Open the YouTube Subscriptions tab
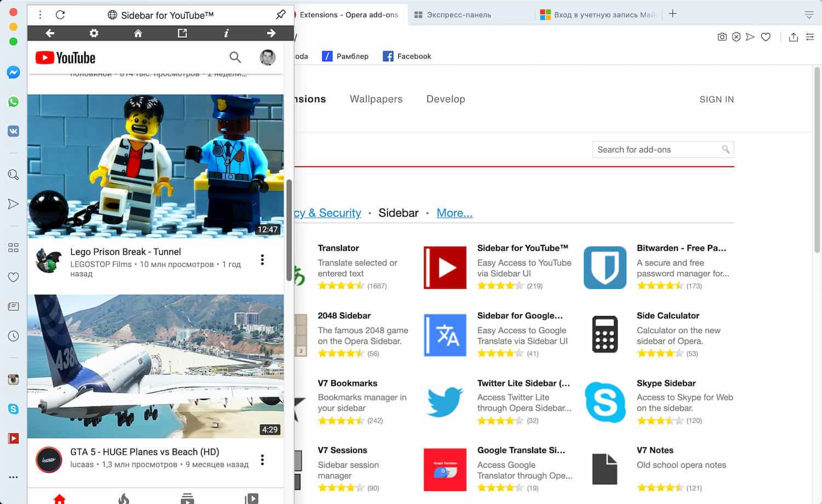 click(x=187, y=498)
